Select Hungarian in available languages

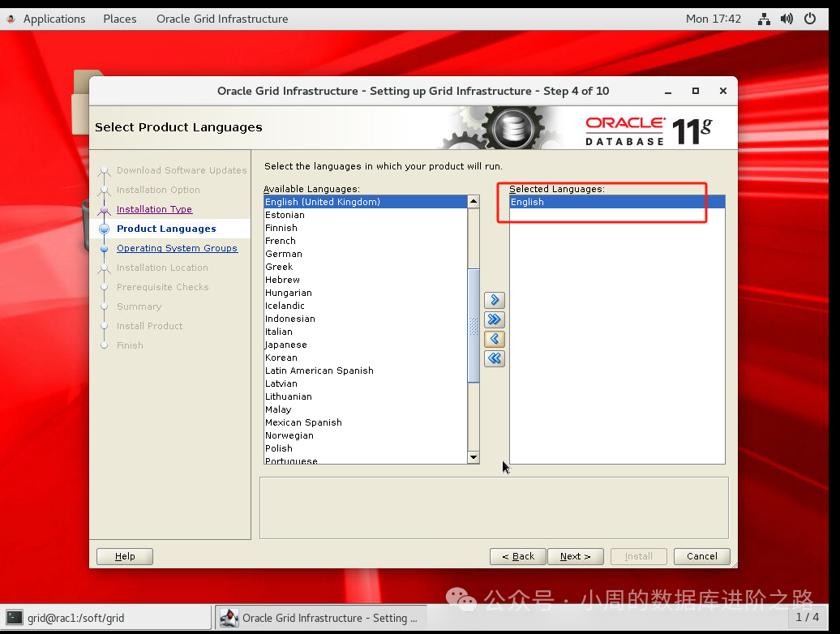(x=366, y=293)
